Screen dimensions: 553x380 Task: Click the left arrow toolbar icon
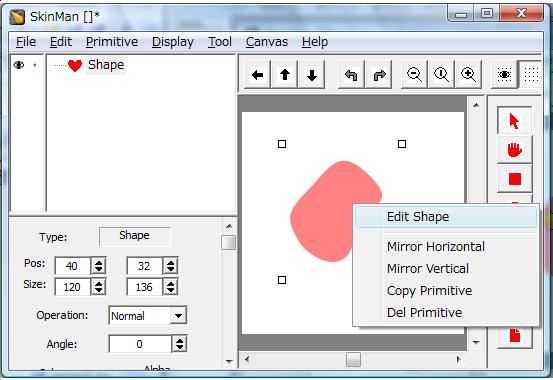257,74
